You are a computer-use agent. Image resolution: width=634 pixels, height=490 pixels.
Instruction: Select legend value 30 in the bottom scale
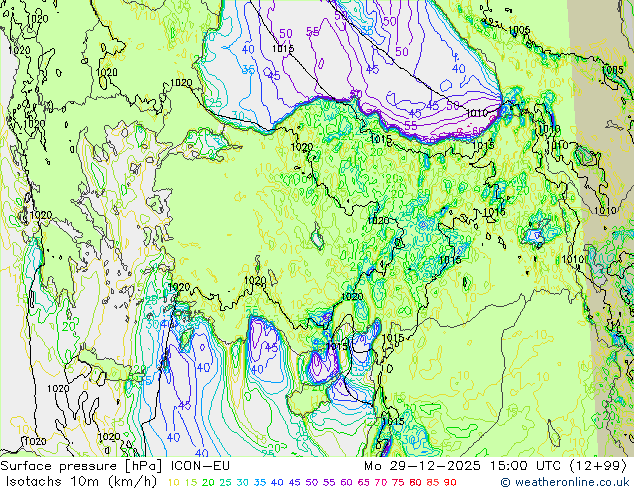[x=242, y=483]
